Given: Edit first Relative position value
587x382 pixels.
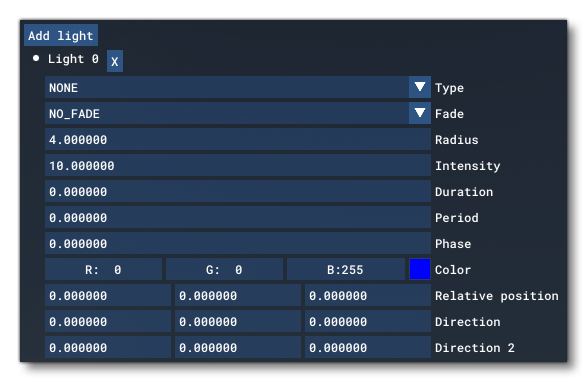Looking at the screenshot, I should click(108, 295).
